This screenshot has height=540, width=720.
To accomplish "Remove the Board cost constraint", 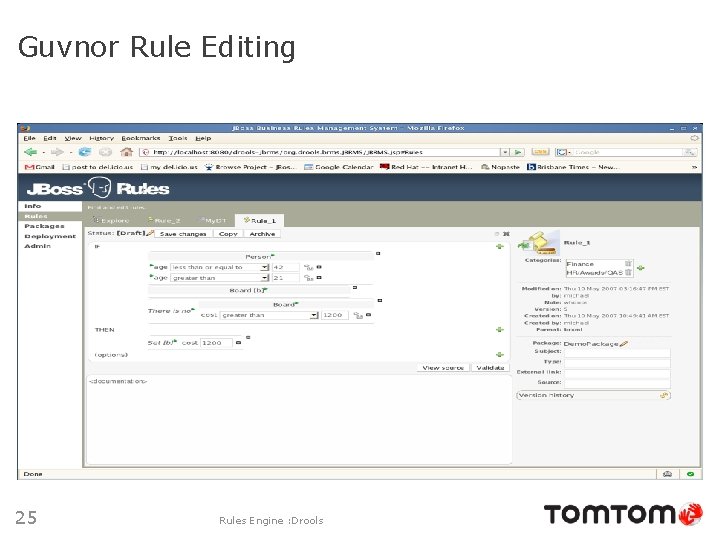I will click(x=368, y=315).
